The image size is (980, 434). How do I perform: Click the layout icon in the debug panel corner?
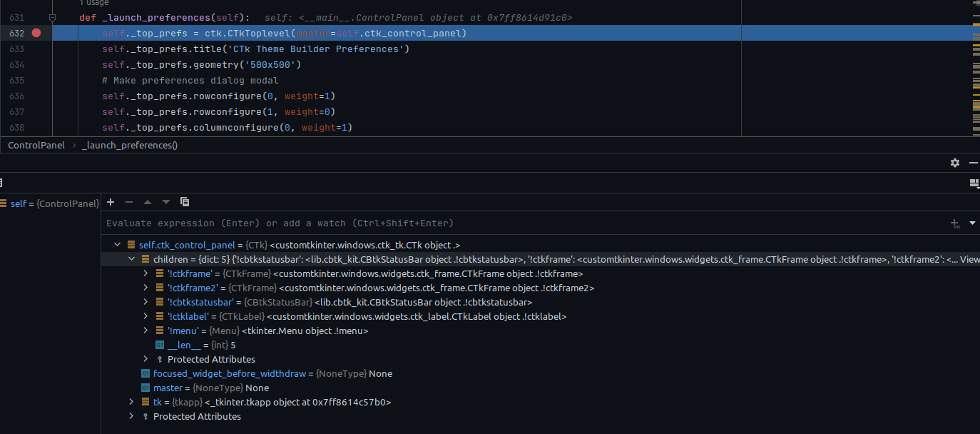click(x=974, y=183)
